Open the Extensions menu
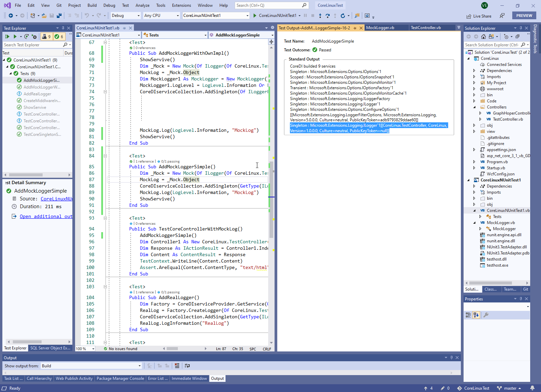This screenshot has height=392, width=541. pyautogui.click(x=181, y=5)
